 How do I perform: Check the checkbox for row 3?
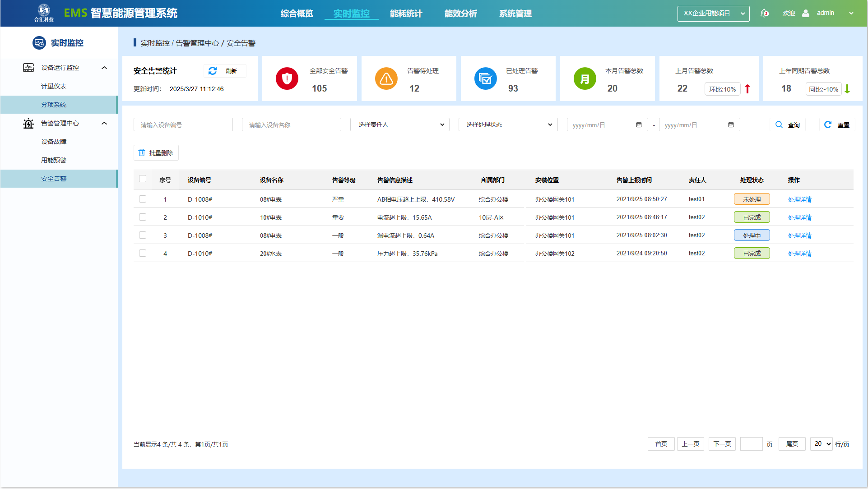coord(143,235)
